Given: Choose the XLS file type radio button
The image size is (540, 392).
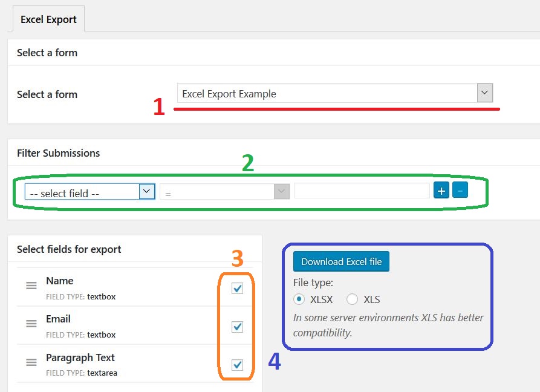Looking at the screenshot, I should [x=352, y=299].
